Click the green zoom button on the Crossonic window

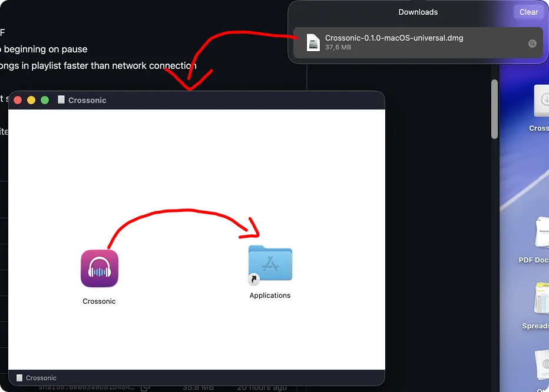point(44,100)
